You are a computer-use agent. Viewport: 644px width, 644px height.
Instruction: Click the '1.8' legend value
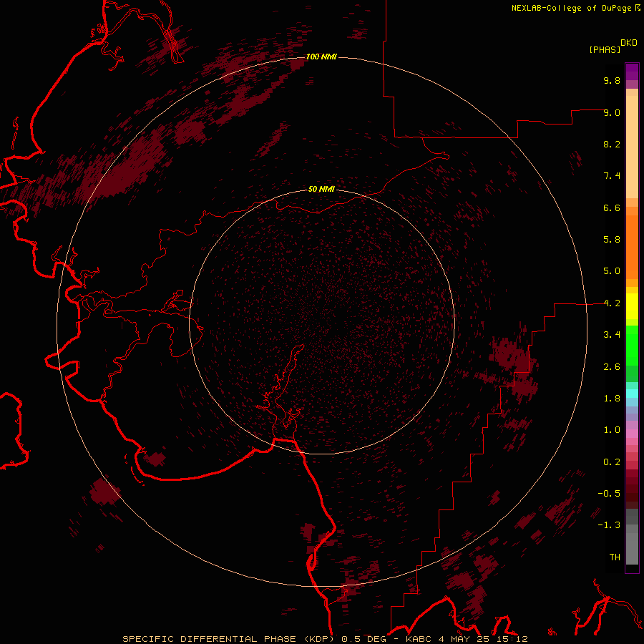point(612,399)
